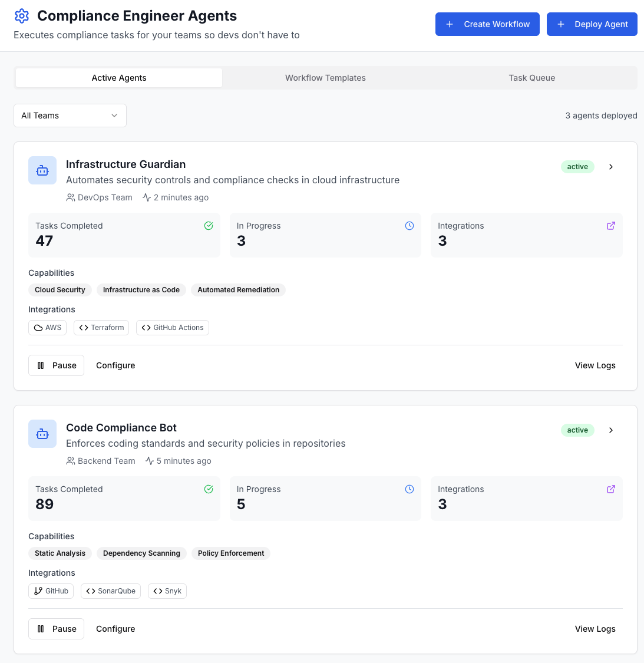Click the Backend Team label
This screenshot has width=644, height=663.
pyautogui.click(x=107, y=461)
